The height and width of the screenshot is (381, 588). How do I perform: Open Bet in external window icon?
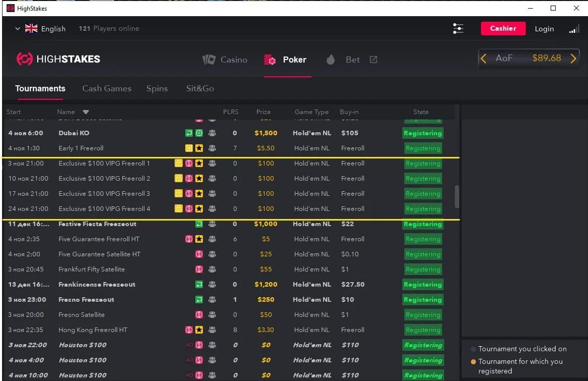click(x=373, y=60)
